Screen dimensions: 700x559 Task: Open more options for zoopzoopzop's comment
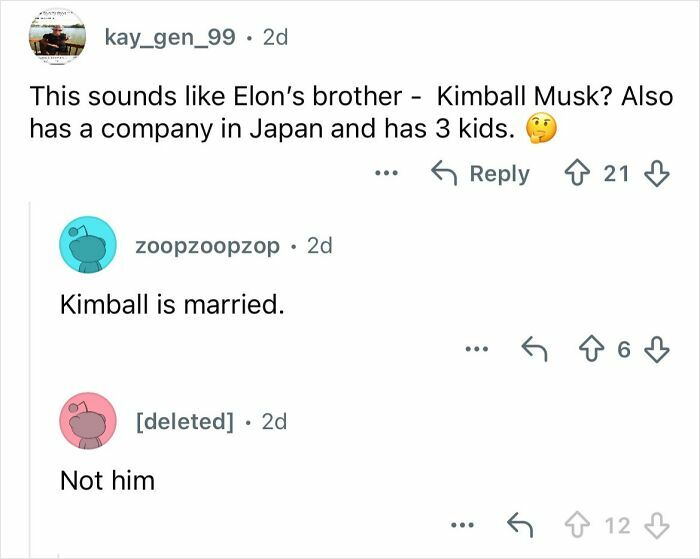pos(476,349)
